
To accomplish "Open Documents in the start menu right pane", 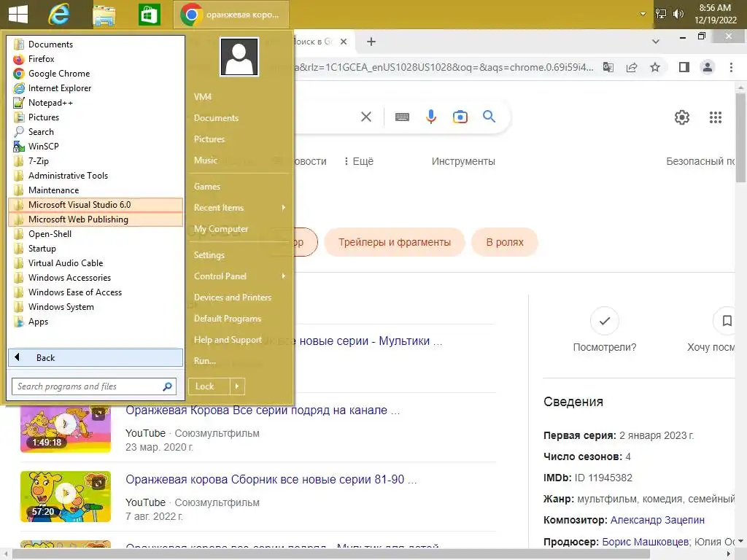I will [239, 118].
